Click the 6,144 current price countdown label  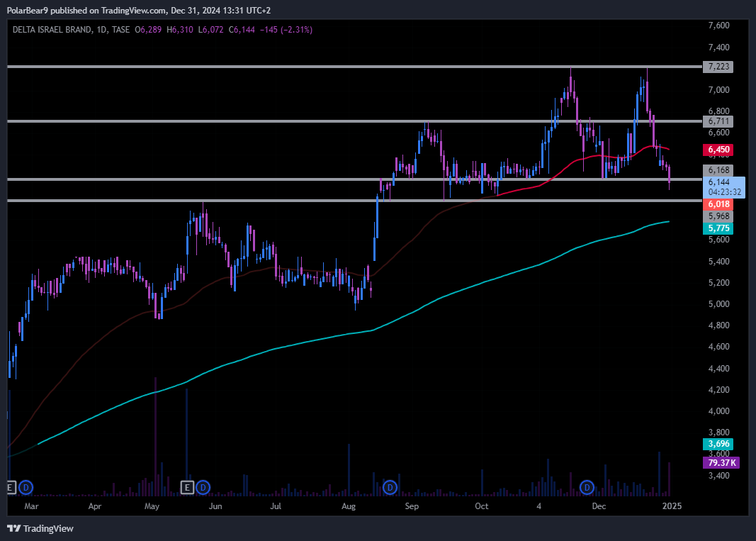724,187
